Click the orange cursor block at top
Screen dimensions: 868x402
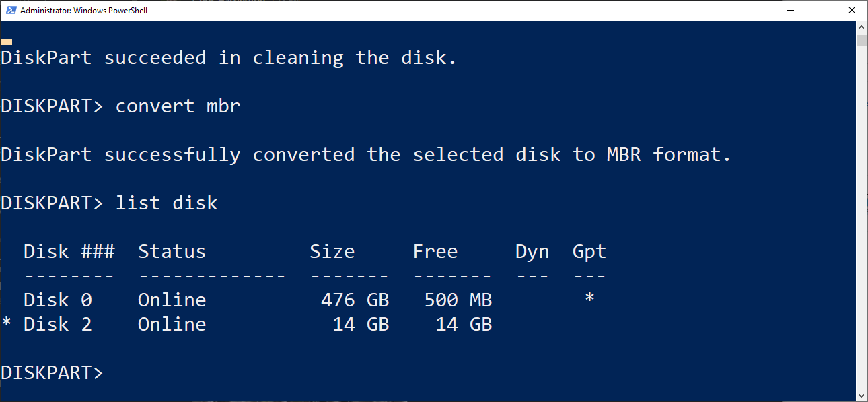point(6,42)
